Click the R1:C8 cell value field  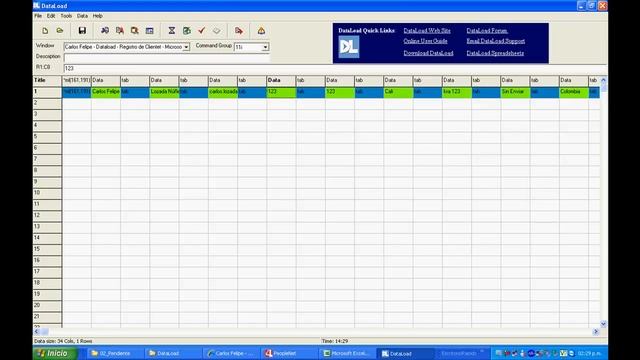click(335, 68)
